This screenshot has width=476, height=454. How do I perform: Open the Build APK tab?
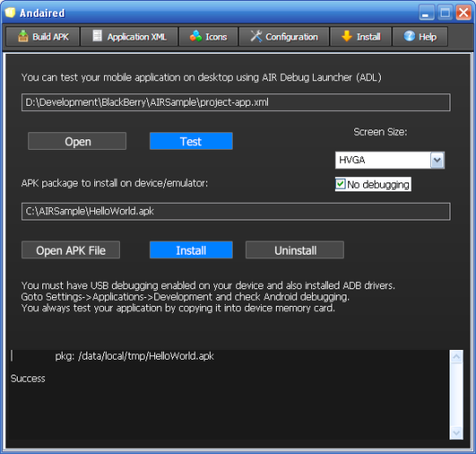tap(43, 36)
